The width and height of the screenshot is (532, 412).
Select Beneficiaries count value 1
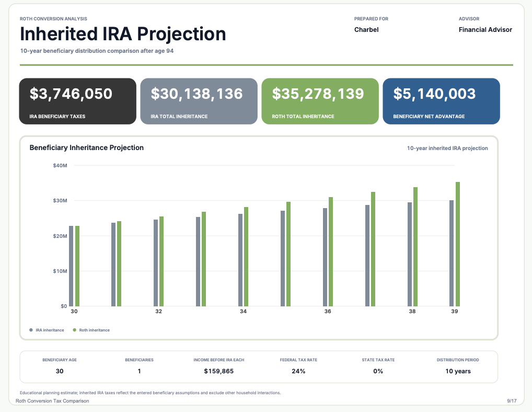139,371
